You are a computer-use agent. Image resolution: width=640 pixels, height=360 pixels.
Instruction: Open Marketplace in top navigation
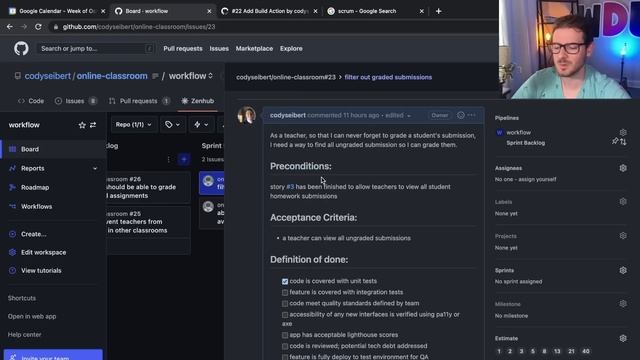pos(254,49)
